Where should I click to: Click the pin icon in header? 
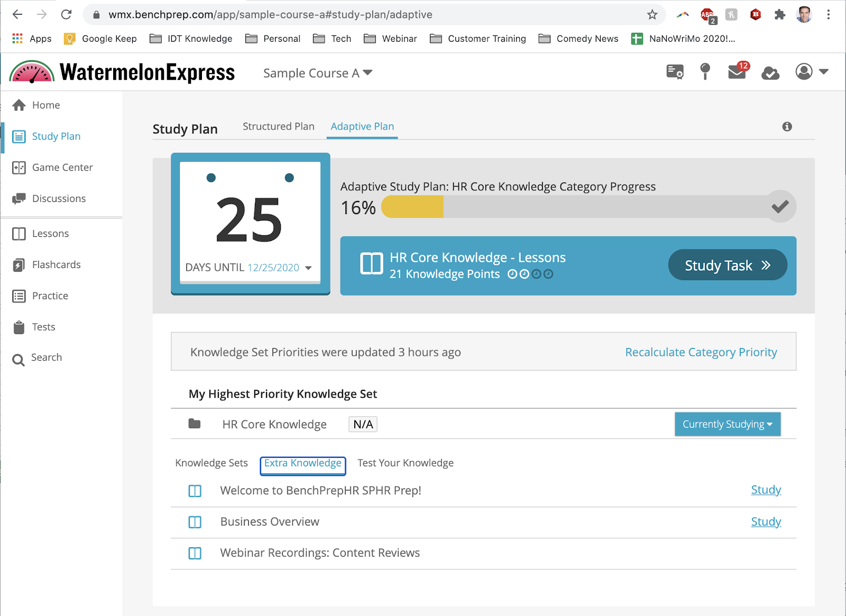[705, 71]
